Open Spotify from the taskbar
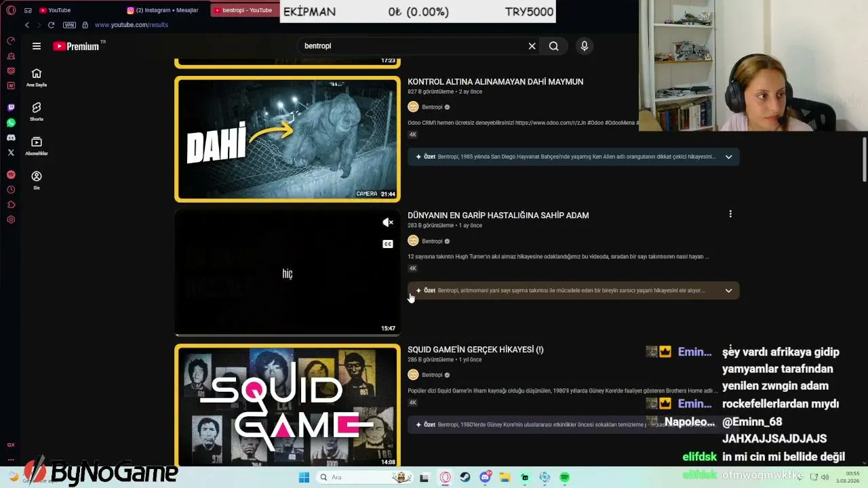Image resolution: width=868 pixels, height=488 pixels. point(565,477)
